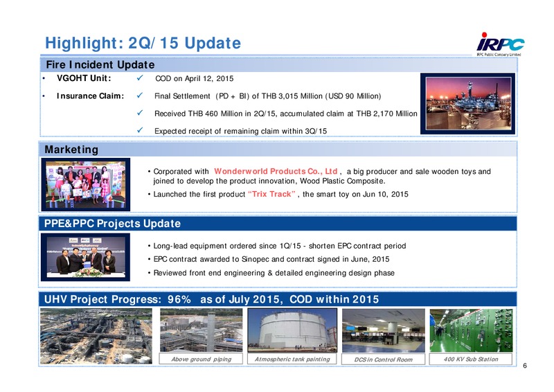Click the red 'Trix Track' product name
This screenshot has height=392, width=554.
click(271, 194)
